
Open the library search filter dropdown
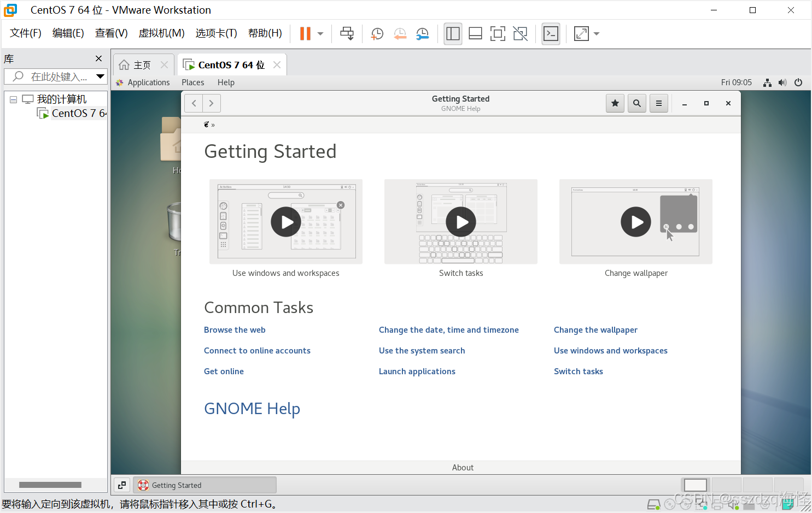tap(100, 76)
